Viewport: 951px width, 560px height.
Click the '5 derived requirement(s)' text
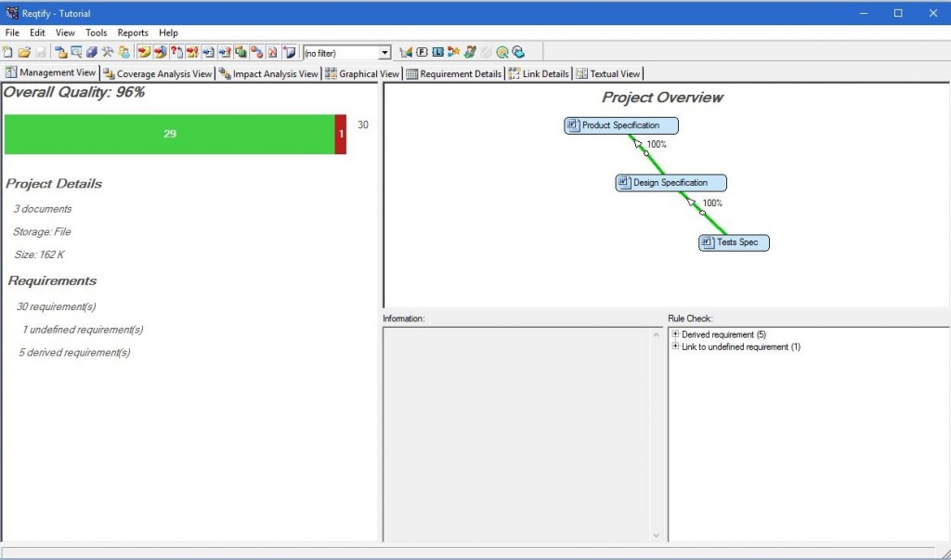pos(74,353)
